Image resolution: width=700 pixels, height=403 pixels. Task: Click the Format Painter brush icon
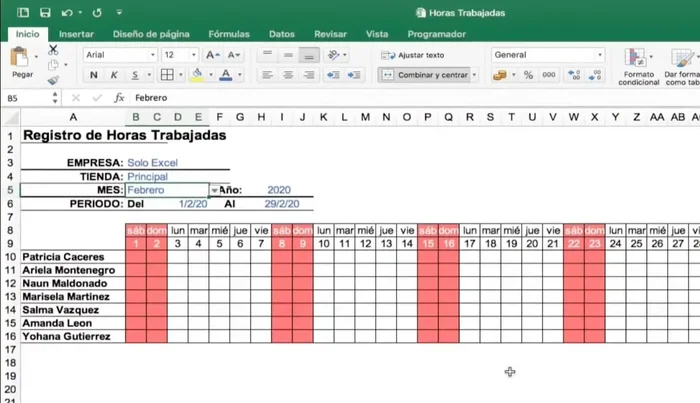coord(53,80)
